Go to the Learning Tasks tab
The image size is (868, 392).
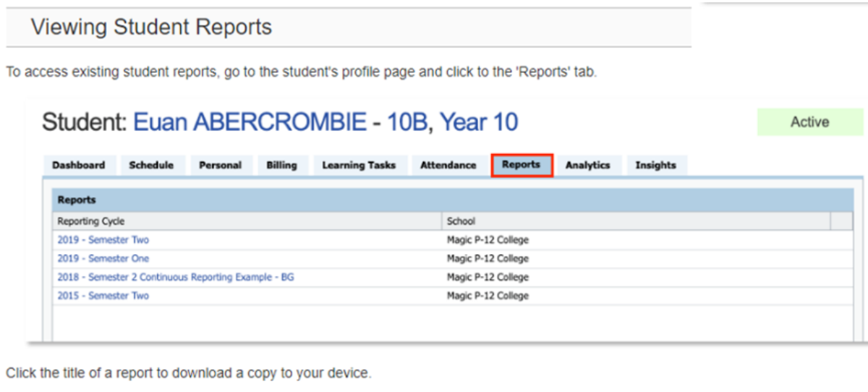[x=359, y=165]
